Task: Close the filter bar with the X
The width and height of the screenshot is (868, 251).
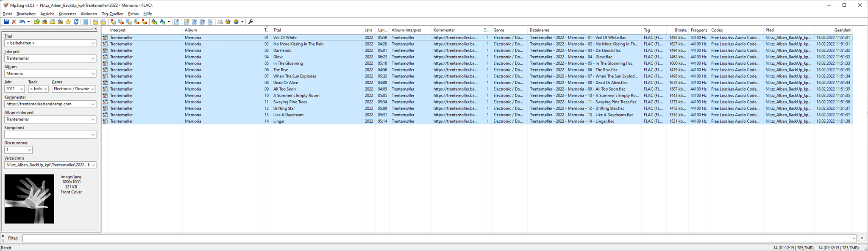Action: tap(3, 236)
